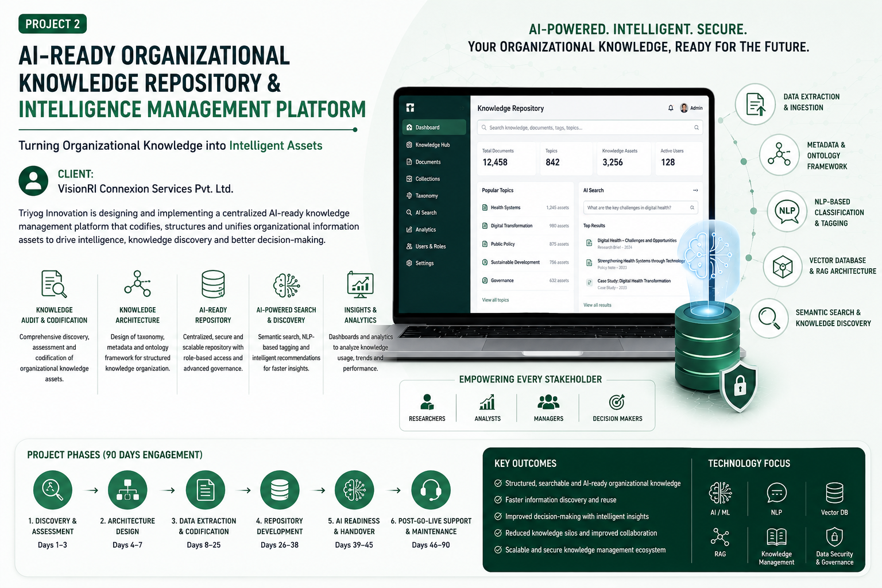The image size is (882, 588).
Task: Select Governance topic row
Action: click(525, 281)
